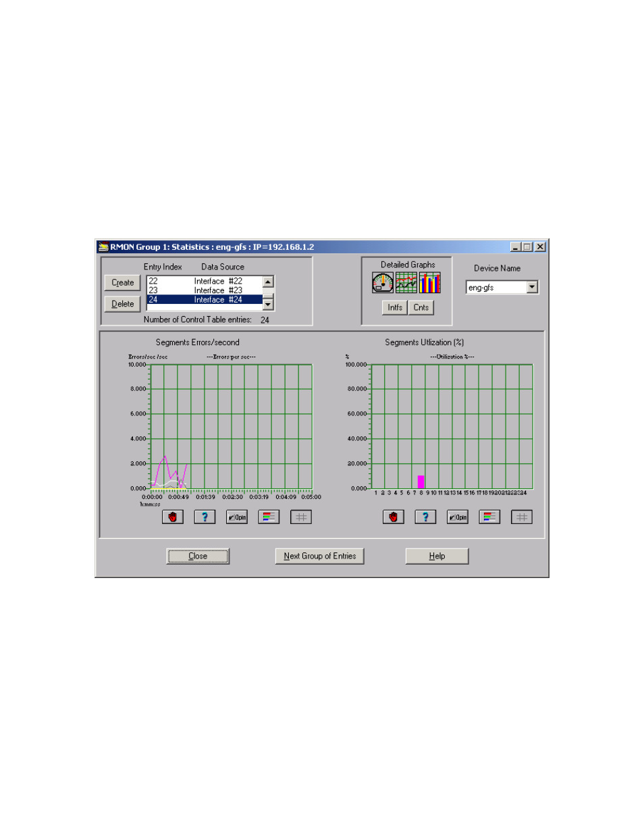Show the legend for the Utilization graph
This screenshot has width=644, height=834.
tap(489, 517)
